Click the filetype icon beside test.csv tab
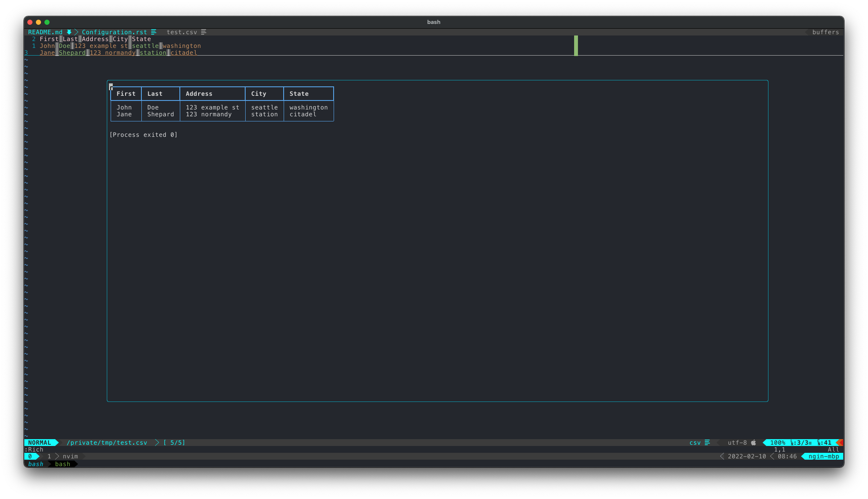This screenshot has width=868, height=499. click(204, 32)
